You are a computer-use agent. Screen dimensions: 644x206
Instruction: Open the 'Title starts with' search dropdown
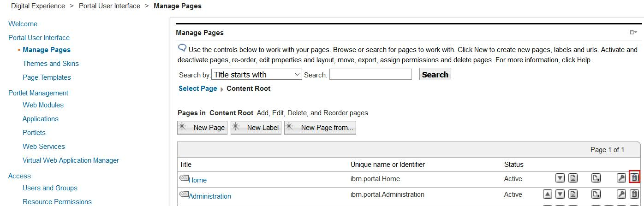point(256,75)
